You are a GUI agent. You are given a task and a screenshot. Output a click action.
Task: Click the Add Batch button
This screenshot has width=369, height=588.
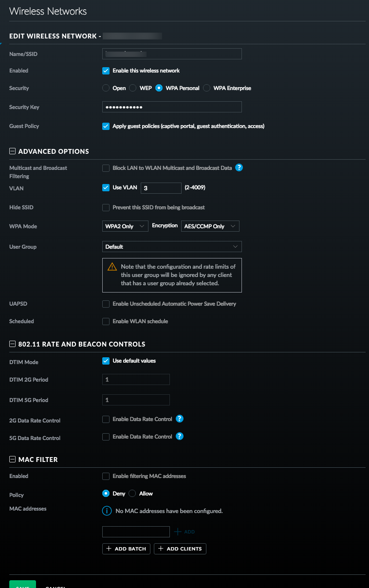pos(126,549)
